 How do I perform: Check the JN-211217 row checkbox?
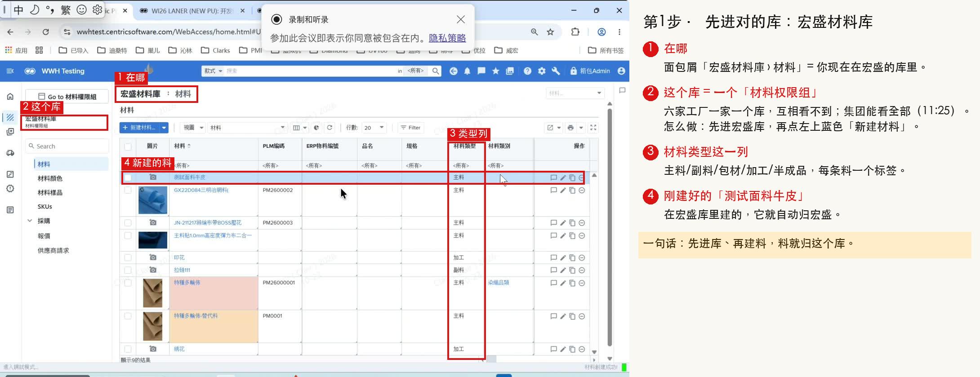pyautogui.click(x=128, y=222)
